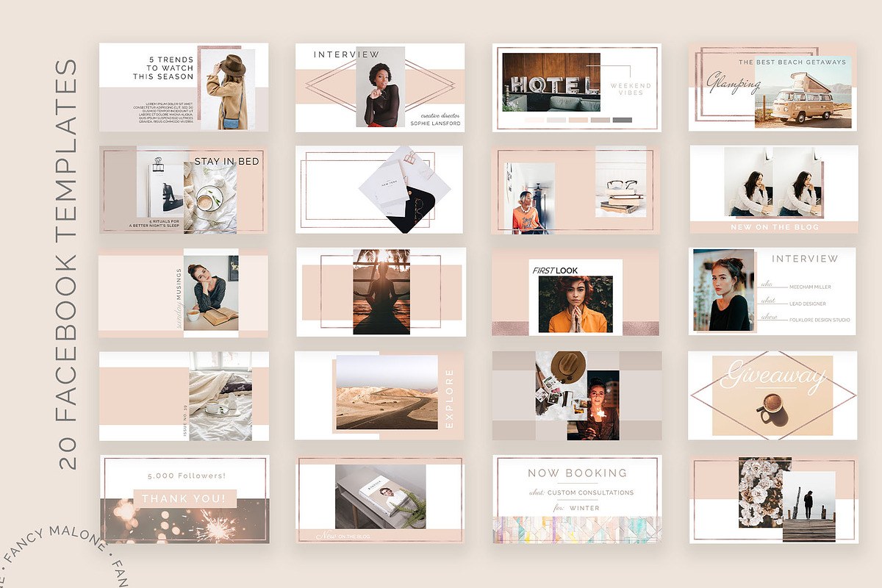The width and height of the screenshot is (882, 588).
Task: Click the 'SOPHIE LANSFORD' name text
Action: click(436, 123)
